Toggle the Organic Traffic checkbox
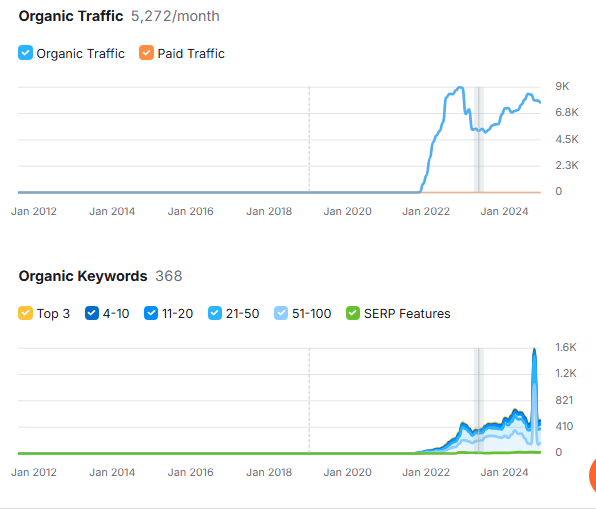Screen dimensions: 596x509 click(25, 53)
